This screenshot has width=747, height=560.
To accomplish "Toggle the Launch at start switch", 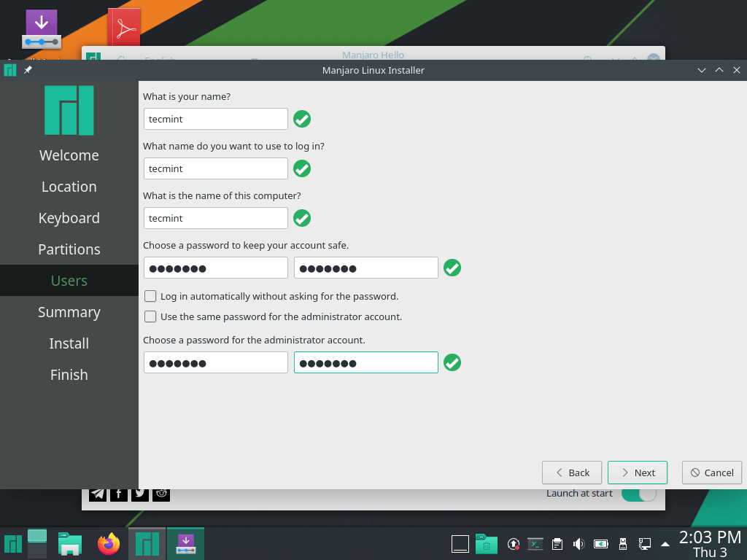I will click(638, 493).
